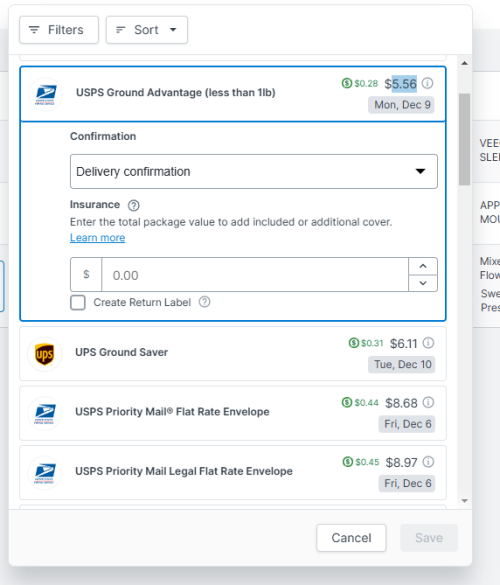Click the rates list vertical scrollbar thumb
This screenshot has width=500, height=585.
click(465, 139)
